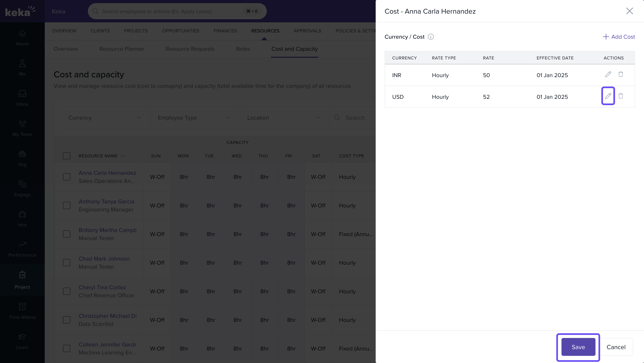Click the Save button

click(x=578, y=347)
